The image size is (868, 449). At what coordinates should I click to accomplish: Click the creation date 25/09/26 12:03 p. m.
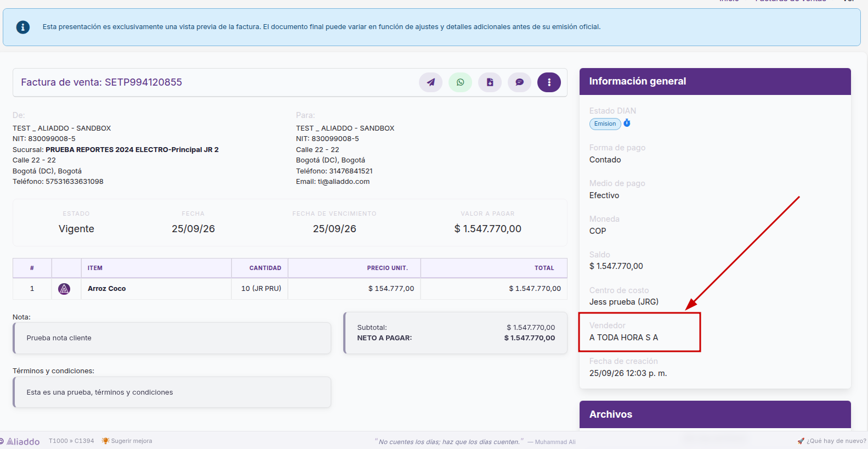628,373
